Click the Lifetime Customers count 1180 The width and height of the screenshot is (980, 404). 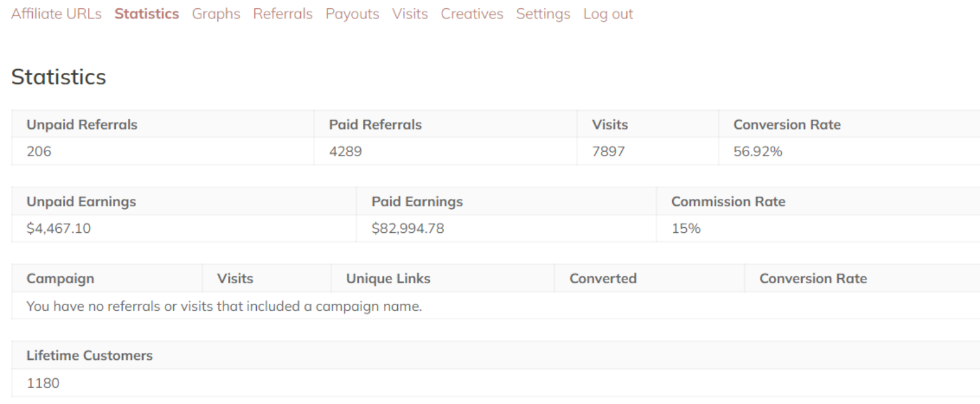(43, 383)
